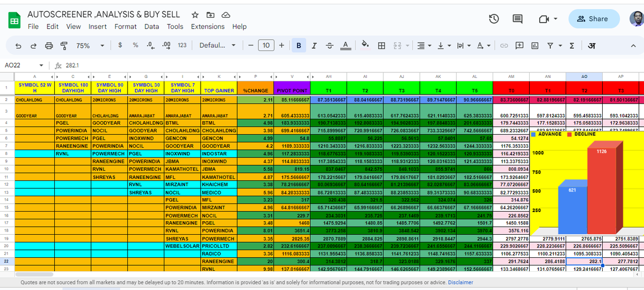Toggle the filter on the sheet
Screen dimensions: 644x290
551,46
